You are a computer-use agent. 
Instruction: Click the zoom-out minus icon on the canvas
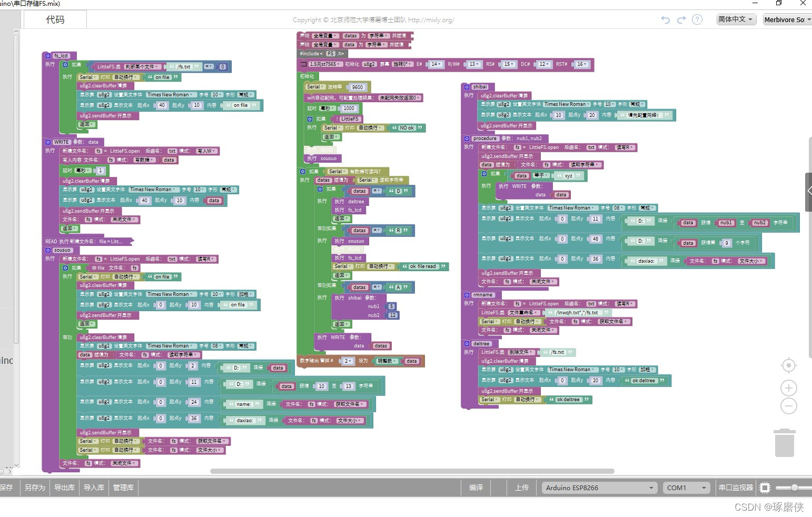pyautogui.click(x=788, y=406)
